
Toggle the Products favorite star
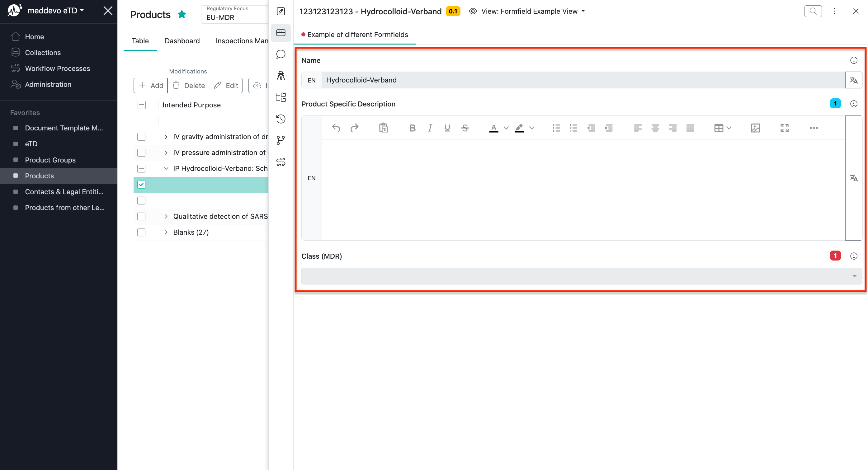pos(182,14)
